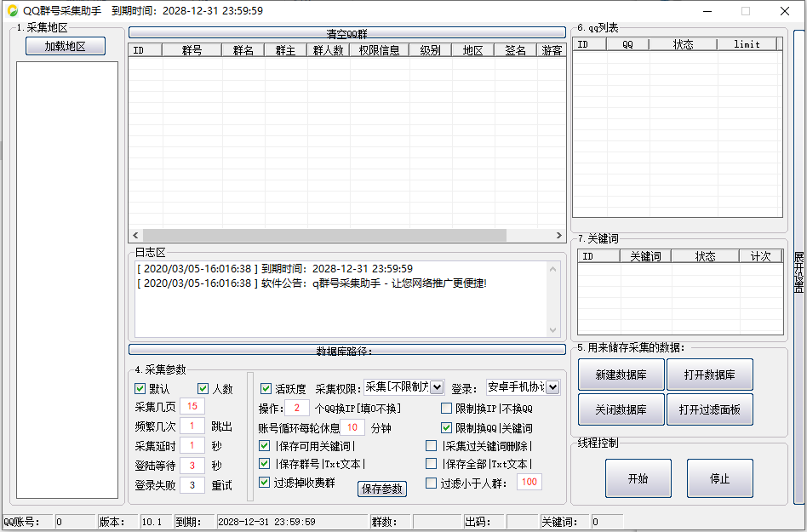The height and width of the screenshot is (532, 807).
Task: Click the 群人数 column header
Action: click(x=329, y=50)
